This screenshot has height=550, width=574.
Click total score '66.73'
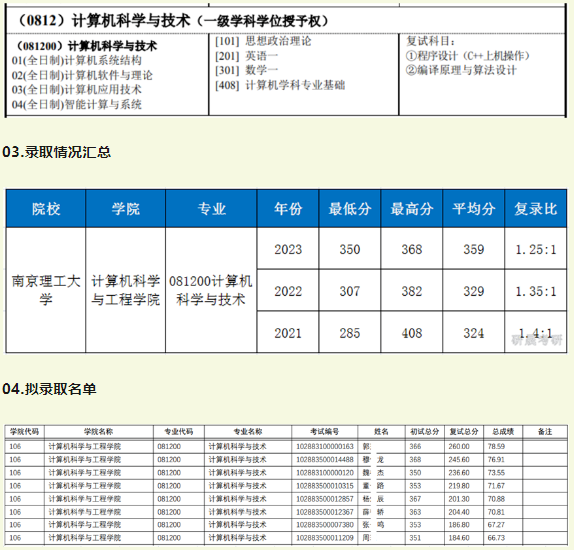point(496,538)
